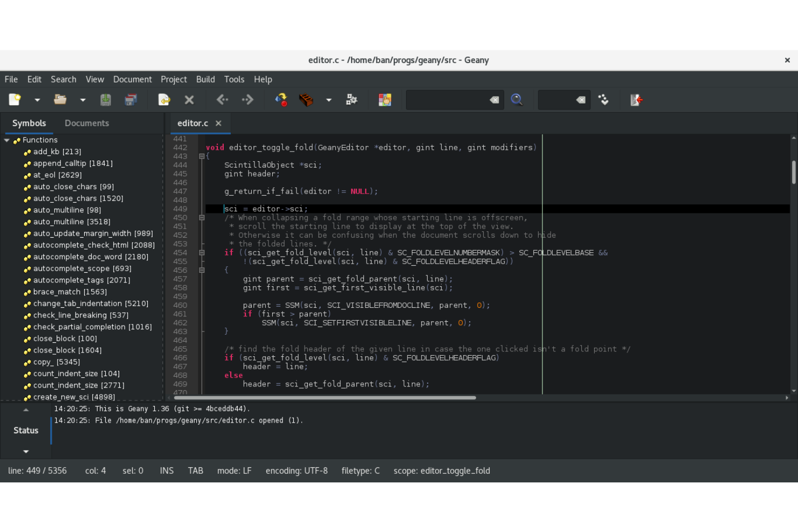The width and height of the screenshot is (798, 532).
Task: Navigate back with the left arrow icon
Action: coord(222,100)
